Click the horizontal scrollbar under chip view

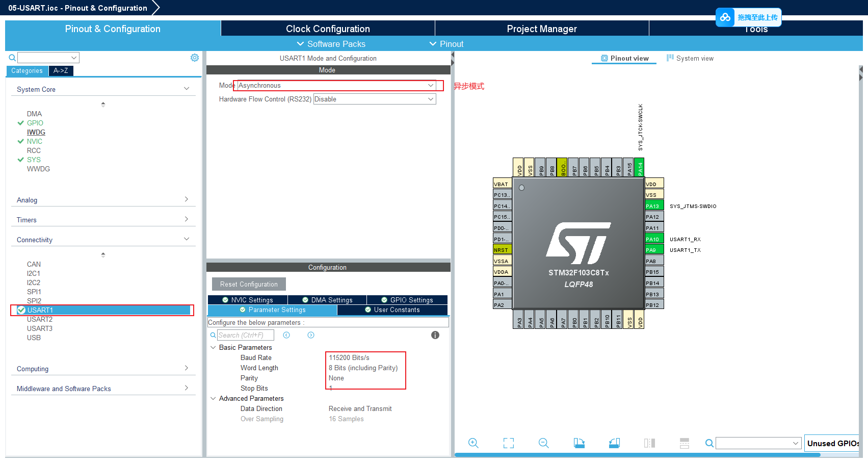point(637,455)
